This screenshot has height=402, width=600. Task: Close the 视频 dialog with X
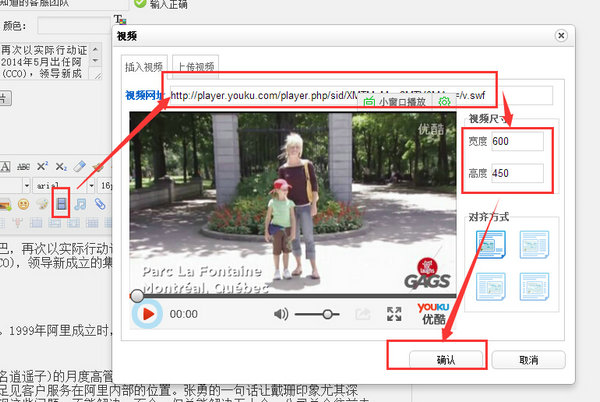coord(561,36)
